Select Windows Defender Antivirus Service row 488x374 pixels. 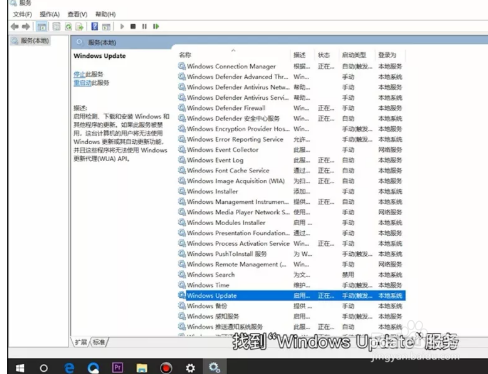(x=291, y=98)
